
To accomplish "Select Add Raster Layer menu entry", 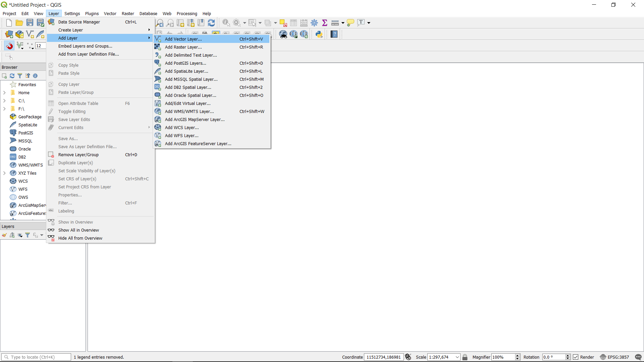I will (183, 47).
